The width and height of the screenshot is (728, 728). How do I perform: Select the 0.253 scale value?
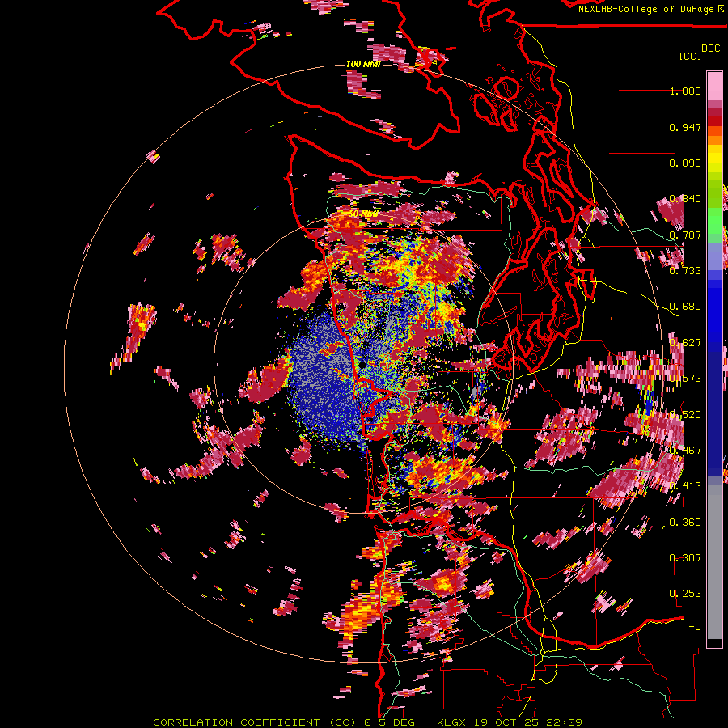point(685,594)
